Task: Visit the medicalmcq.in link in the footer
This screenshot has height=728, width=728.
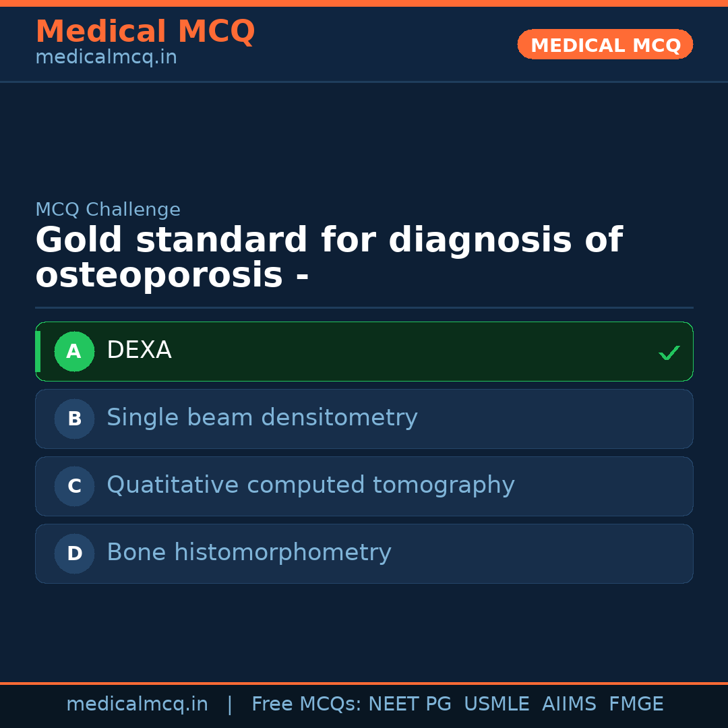Action: tap(137, 703)
